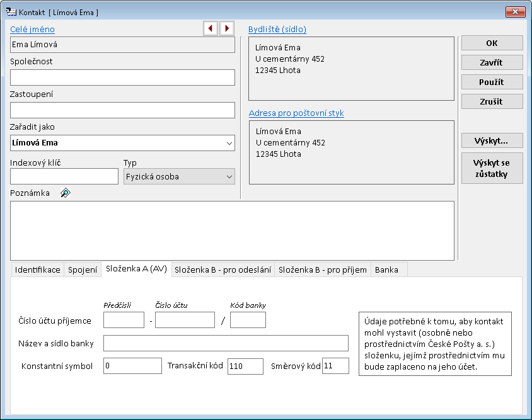Click the Adresa pro poštovní styk link
The height and width of the screenshot is (420, 532).
click(296, 113)
